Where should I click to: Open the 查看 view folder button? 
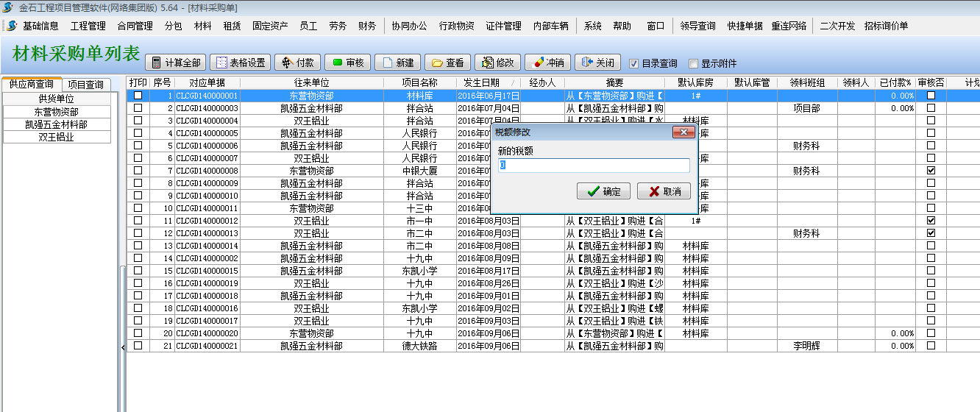tap(447, 63)
